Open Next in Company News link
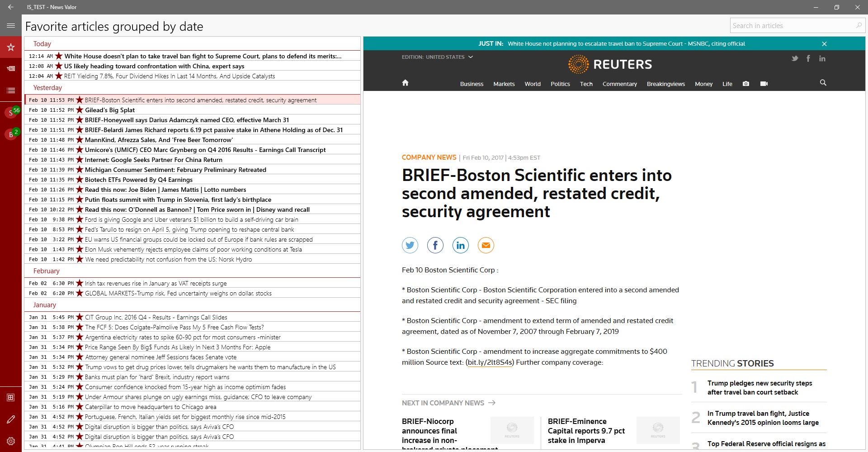 pos(448,403)
